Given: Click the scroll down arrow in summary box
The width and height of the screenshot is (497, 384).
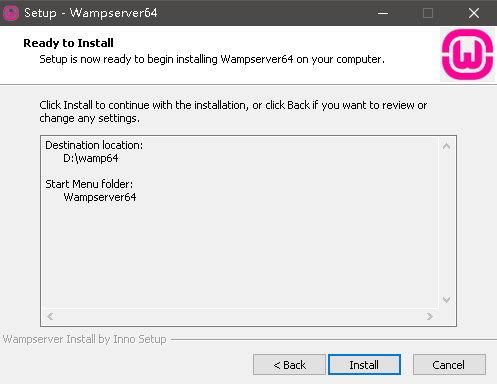Looking at the screenshot, I should pos(446,300).
